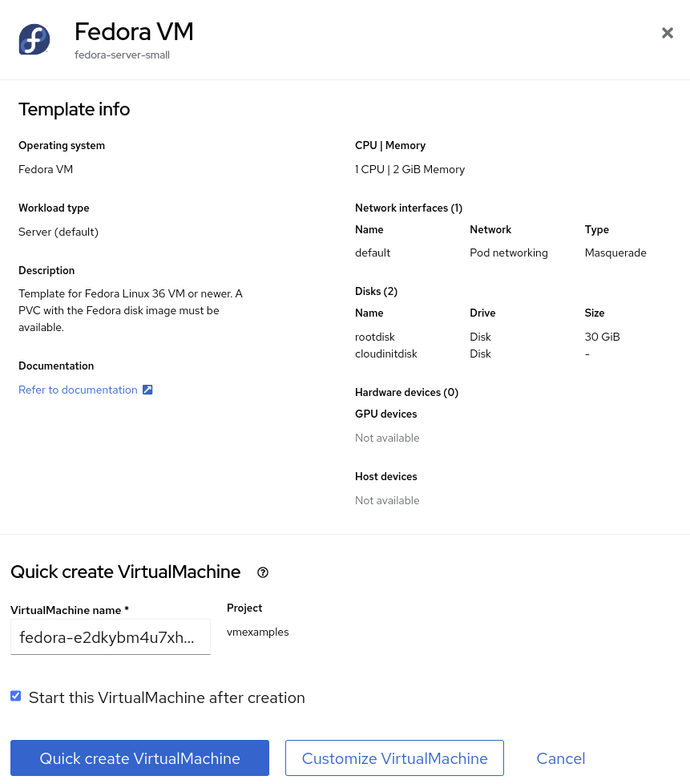Click the Fedora VM title
The image size is (690, 784).
tap(134, 32)
